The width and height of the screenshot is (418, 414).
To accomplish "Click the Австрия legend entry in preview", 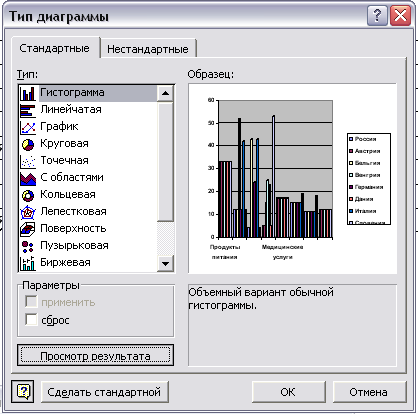I will pos(365,151).
